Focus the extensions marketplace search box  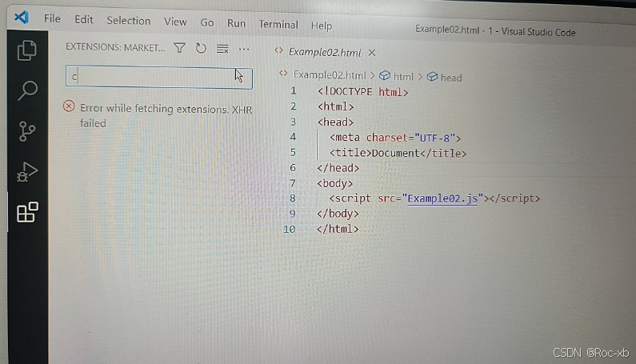(159, 77)
